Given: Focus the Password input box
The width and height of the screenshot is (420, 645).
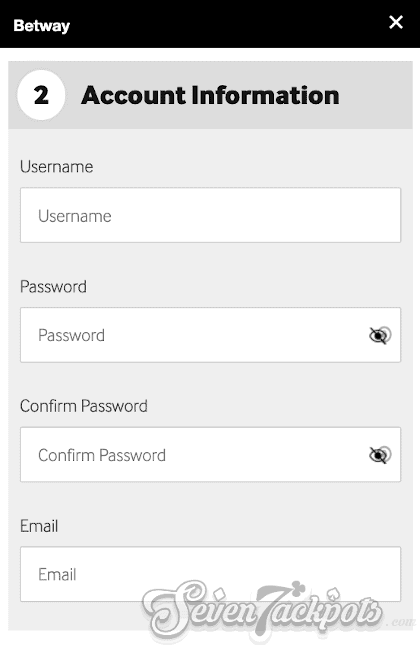Looking at the screenshot, I should click(x=210, y=335).
